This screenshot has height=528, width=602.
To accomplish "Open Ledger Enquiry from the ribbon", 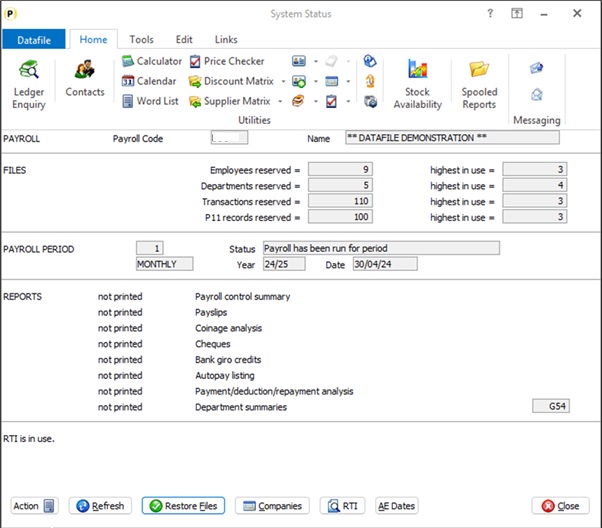I will click(x=29, y=85).
